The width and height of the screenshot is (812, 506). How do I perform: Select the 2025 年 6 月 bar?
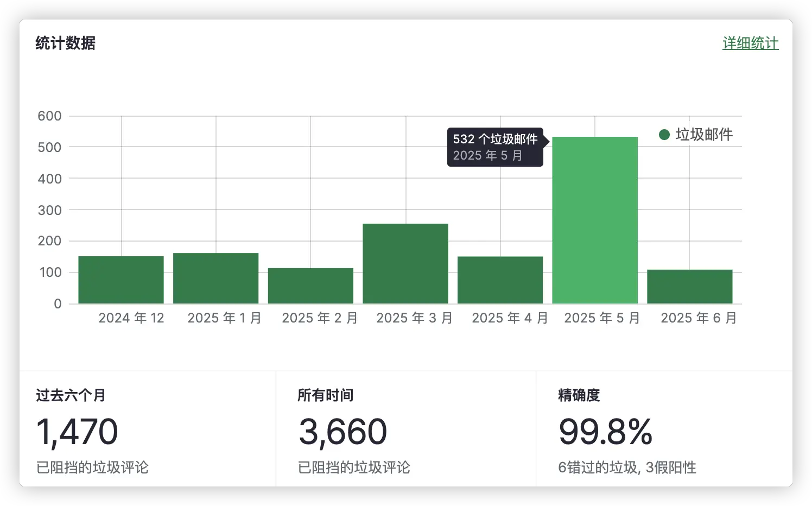tap(689, 287)
